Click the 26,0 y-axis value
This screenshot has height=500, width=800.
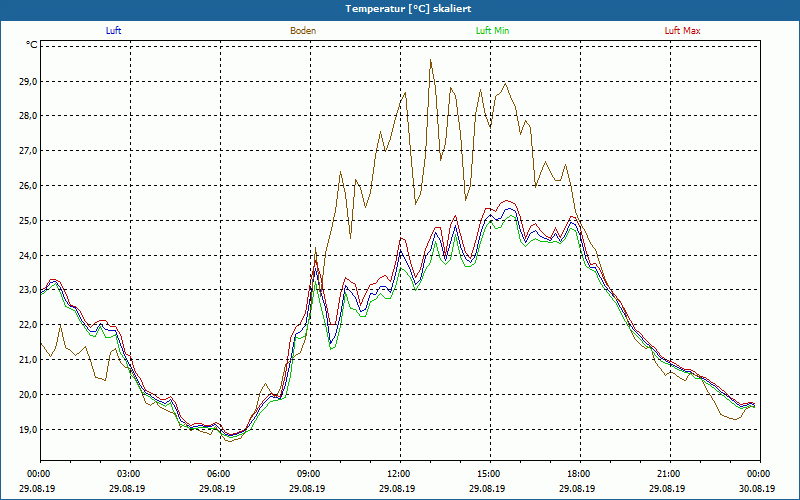28,186
